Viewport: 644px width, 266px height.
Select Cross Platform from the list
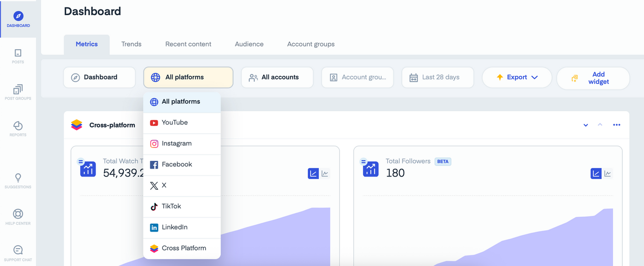182,249
